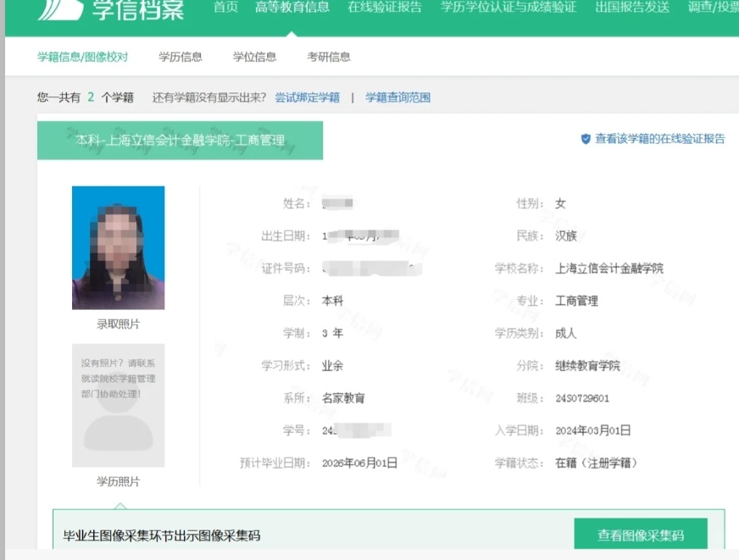Select the 本科-上海立信会计金融学院-工商管理 record tab
The width and height of the screenshot is (739, 560).
[180, 141]
